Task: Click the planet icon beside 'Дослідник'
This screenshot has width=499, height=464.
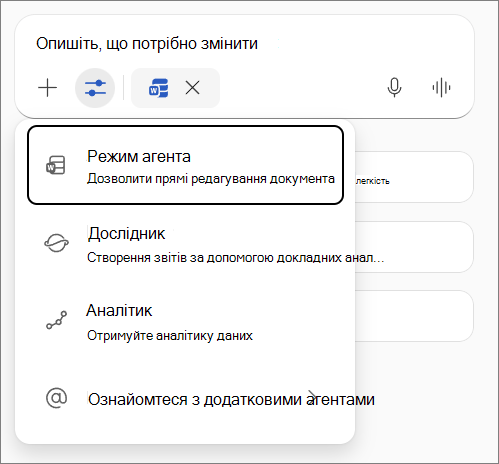Action: tap(56, 243)
